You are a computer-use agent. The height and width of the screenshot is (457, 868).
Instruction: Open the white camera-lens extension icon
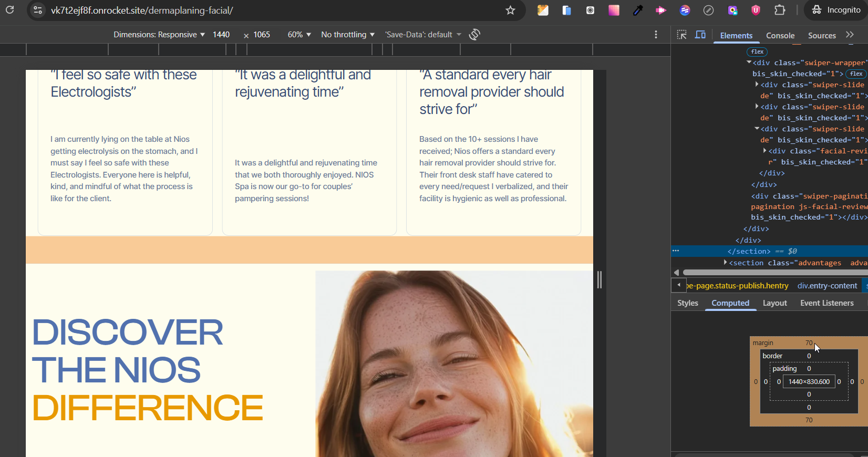click(590, 10)
